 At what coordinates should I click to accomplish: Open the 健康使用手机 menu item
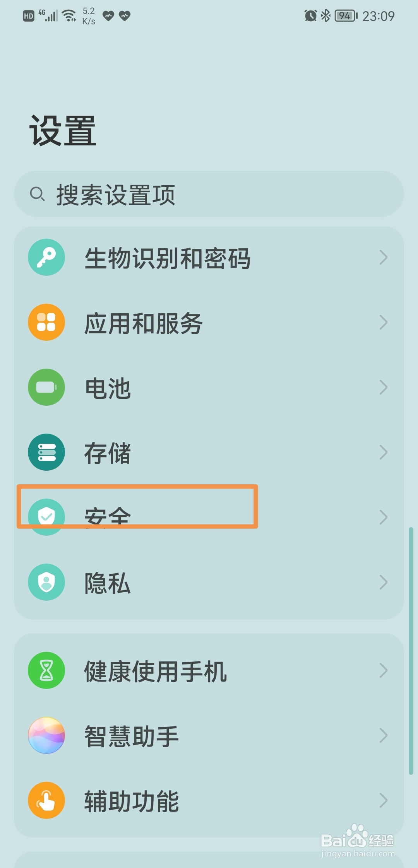pyautogui.click(x=156, y=671)
